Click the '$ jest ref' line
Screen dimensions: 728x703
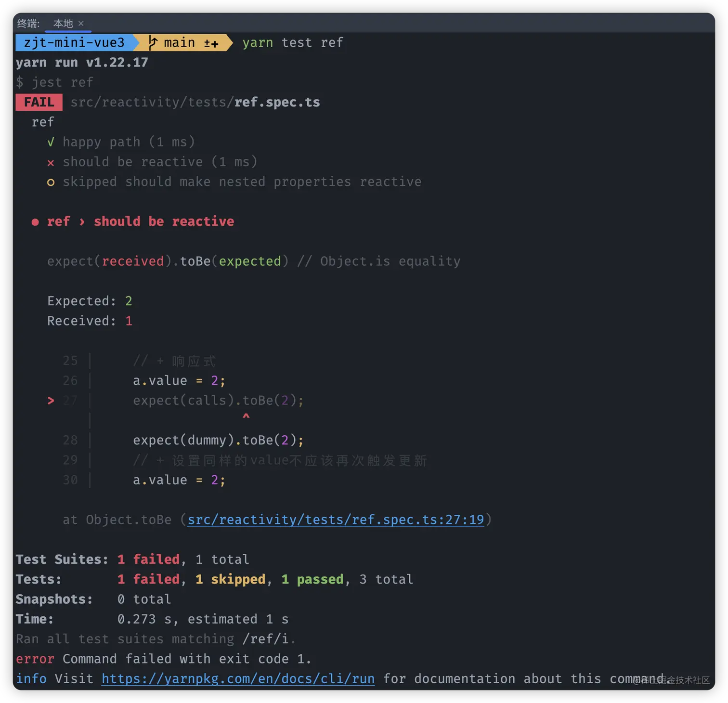click(x=54, y=82)
